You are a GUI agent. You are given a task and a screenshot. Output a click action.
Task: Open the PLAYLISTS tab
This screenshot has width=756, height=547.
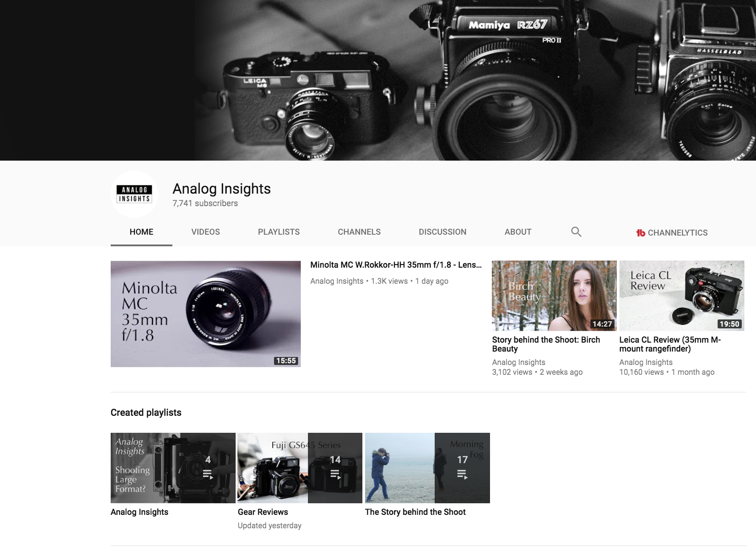(279, 232)
